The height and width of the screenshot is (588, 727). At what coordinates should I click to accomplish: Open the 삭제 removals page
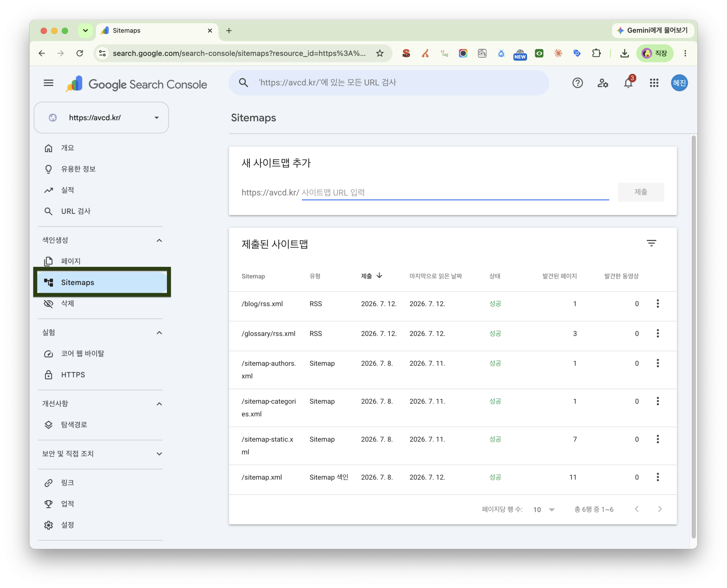[x=101, y=304]
